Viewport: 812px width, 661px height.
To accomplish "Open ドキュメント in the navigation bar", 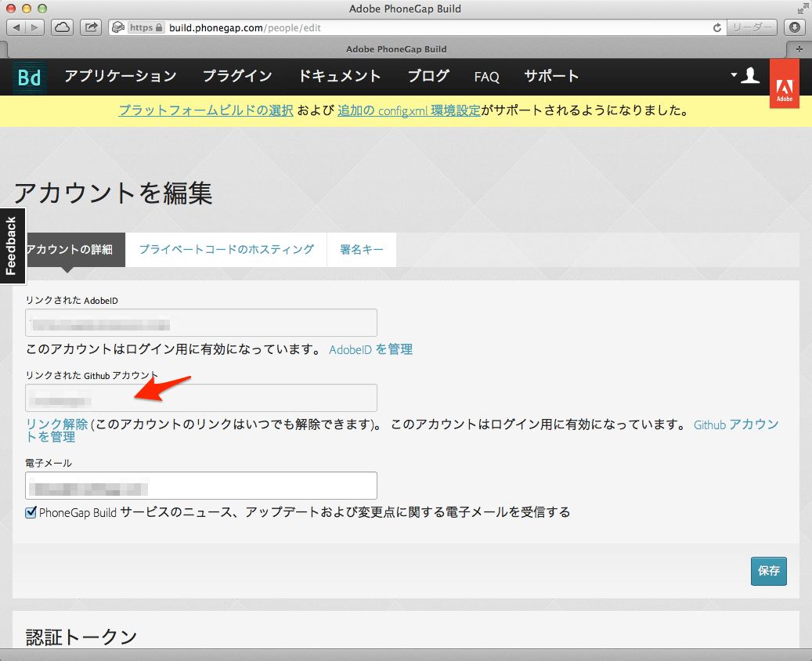I will (x=340, y=76).
